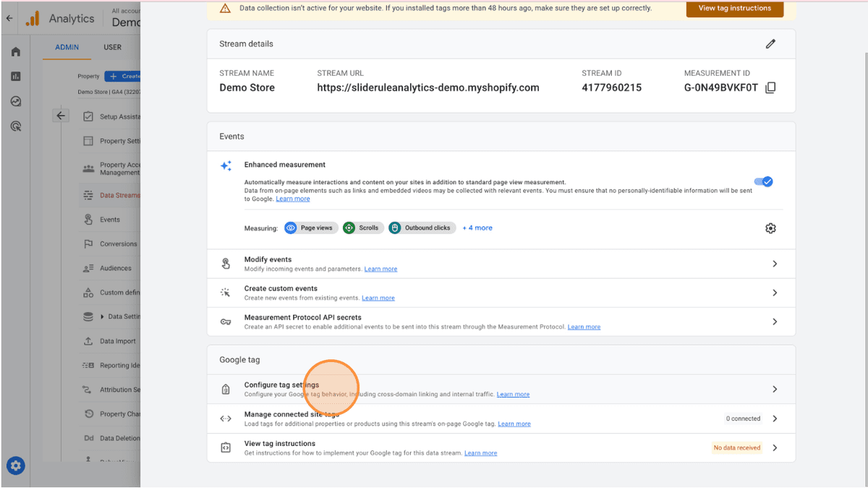
Task: Click the Property Access Management people icon
Action: click(88, 168)
